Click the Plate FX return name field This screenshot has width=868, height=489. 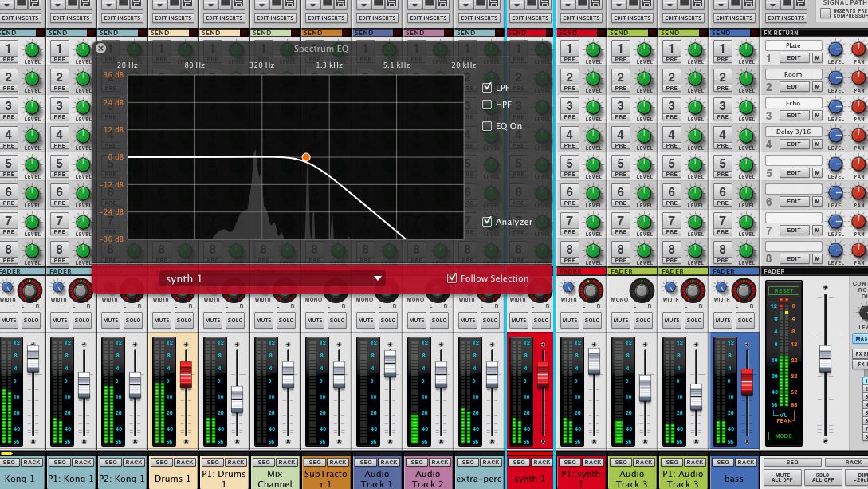pyautogui.click(x=793, y=45)
